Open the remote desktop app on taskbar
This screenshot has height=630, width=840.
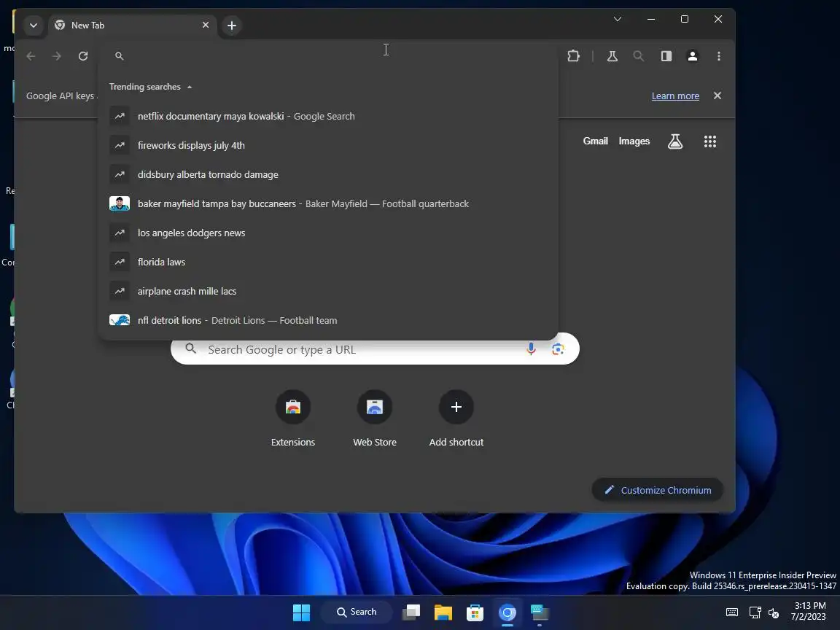(540, 612)
